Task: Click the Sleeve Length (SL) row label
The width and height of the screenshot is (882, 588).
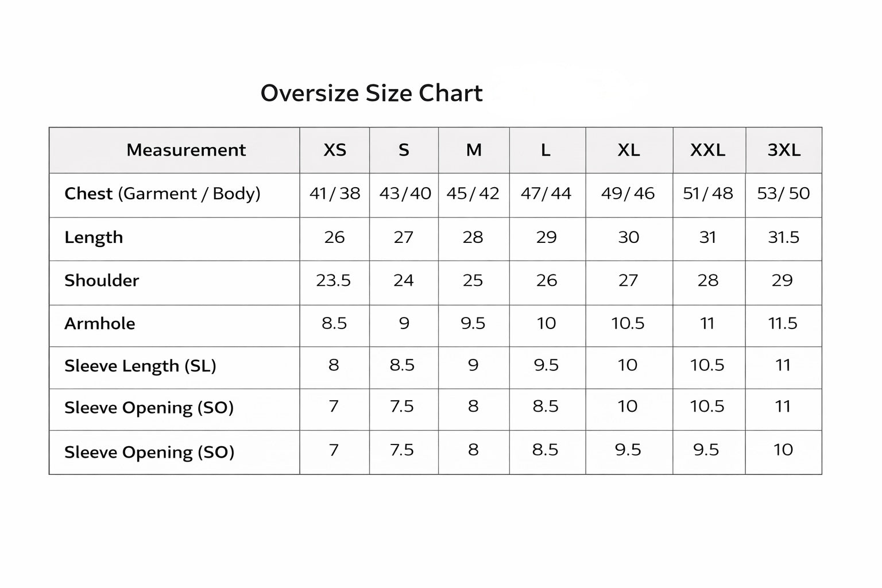Action: (140, 366)
